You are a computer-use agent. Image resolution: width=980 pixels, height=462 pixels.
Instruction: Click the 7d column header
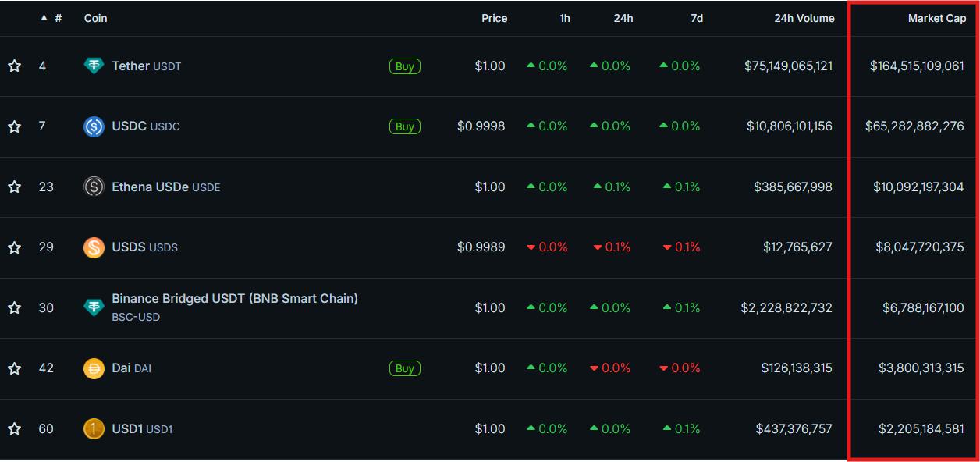(696, 18)
